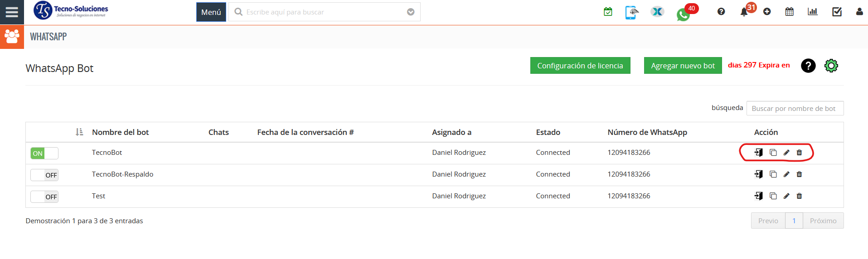Turn off the TecnoBot ON switch
This screenshot has height=259, width=868.
(44, 153)
